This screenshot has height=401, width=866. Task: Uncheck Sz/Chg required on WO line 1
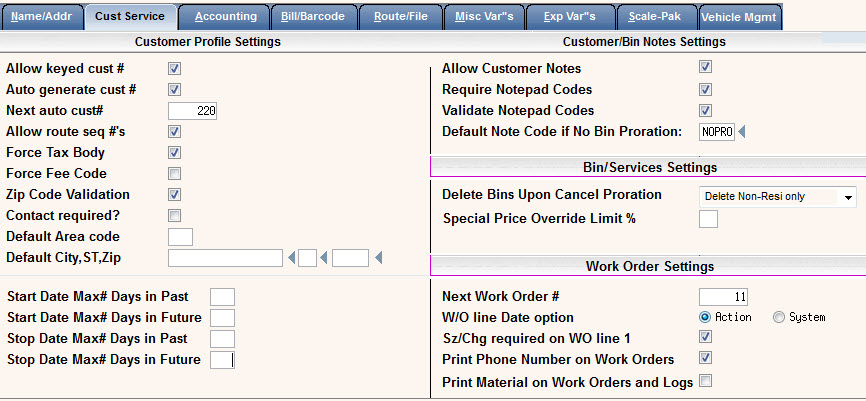click(705, 337)
